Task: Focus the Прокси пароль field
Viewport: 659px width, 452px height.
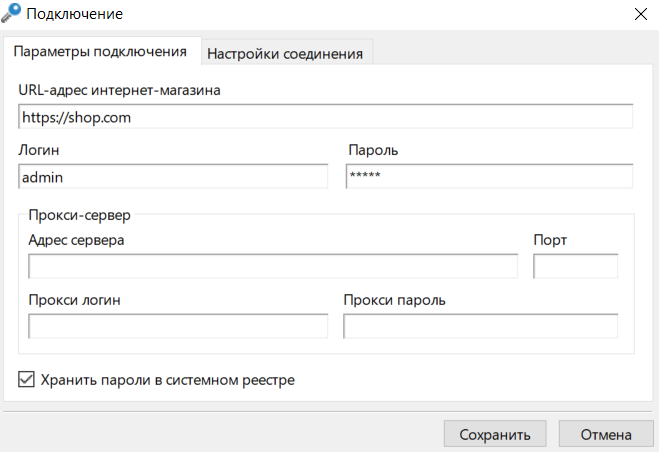Action: [x=480, y=326]
